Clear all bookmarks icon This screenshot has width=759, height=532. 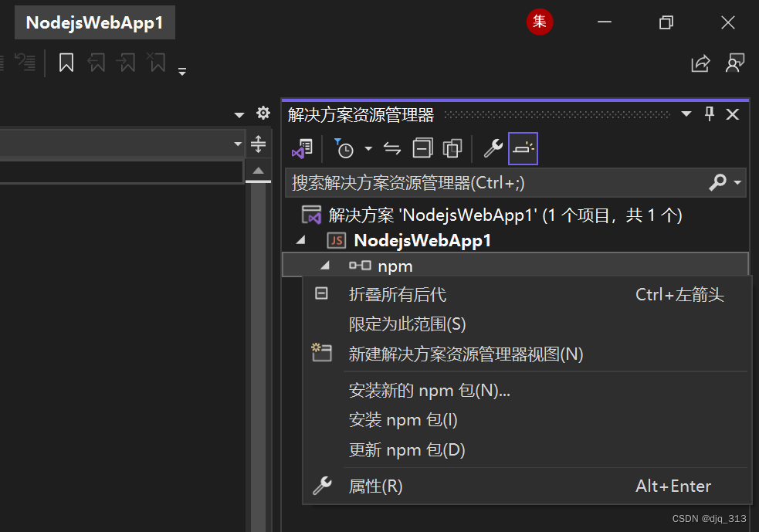(x=157, y=62)
